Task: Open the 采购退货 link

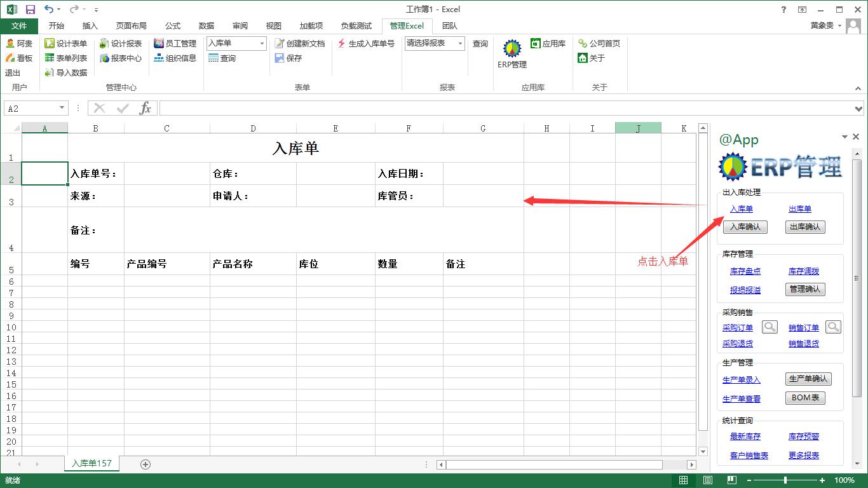Action: 738,344
